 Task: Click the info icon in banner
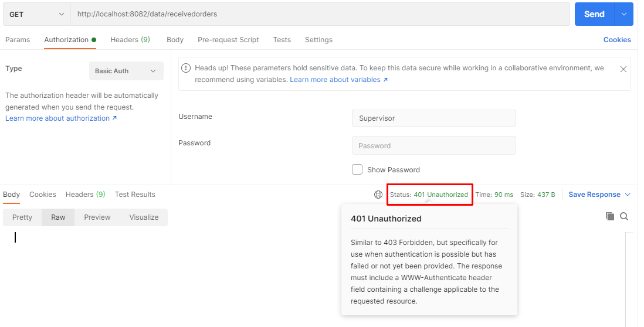click(x=186, y=68)
